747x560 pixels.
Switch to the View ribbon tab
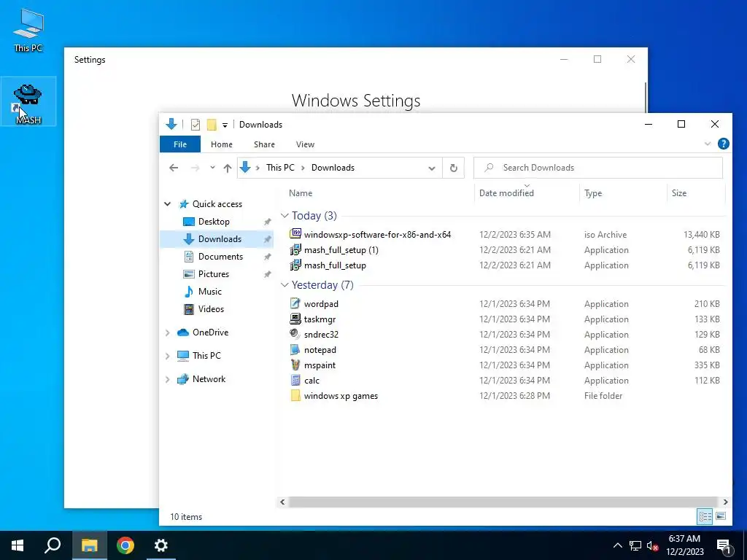click(305, 144)
